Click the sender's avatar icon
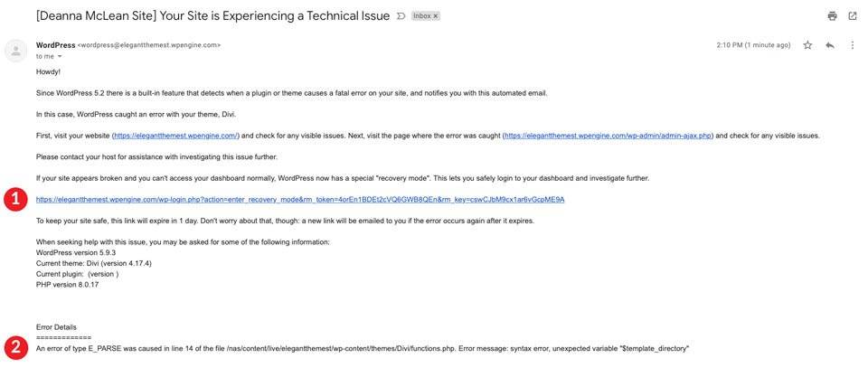This screenshot has height=377, width=868. 15,51
